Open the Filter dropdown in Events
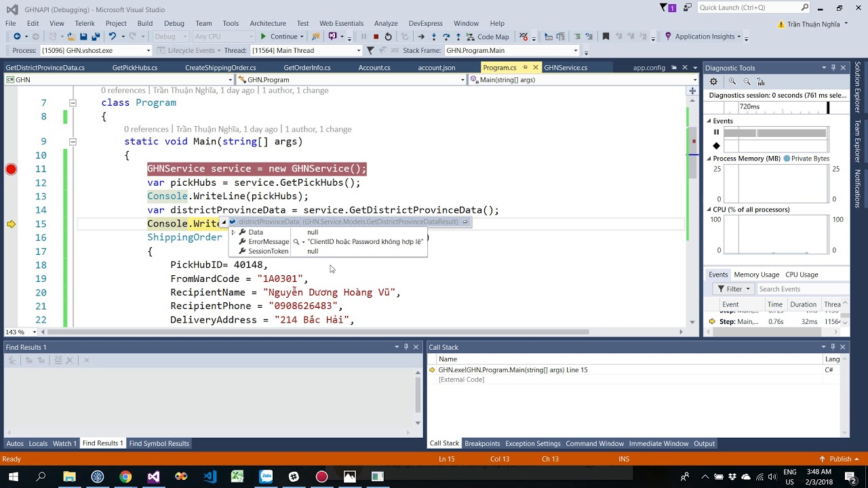Viewport: 868px width, 488px height. (x=734, y=289)
